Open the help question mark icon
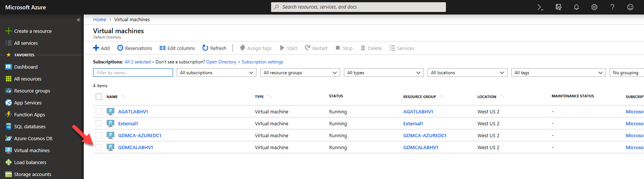Screen dimensions: 644x179 coord(612,7)
